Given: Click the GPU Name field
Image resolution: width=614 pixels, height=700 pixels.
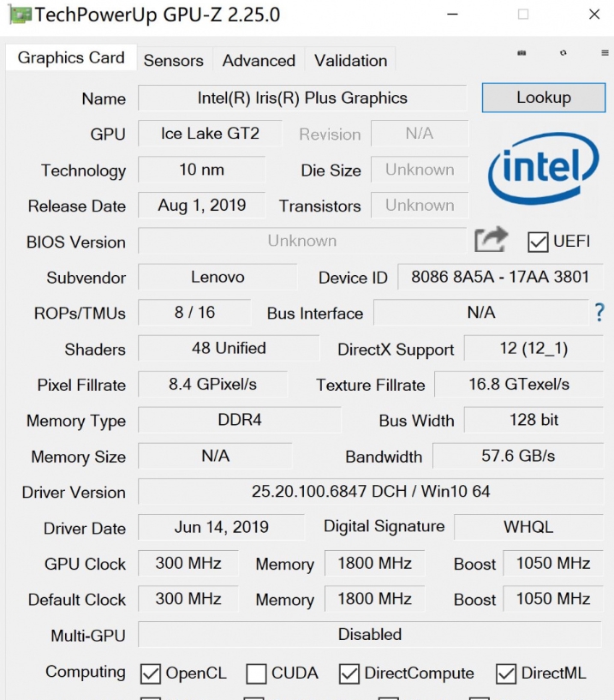Looking at the screenshot, I should click(x=302, y=98).
